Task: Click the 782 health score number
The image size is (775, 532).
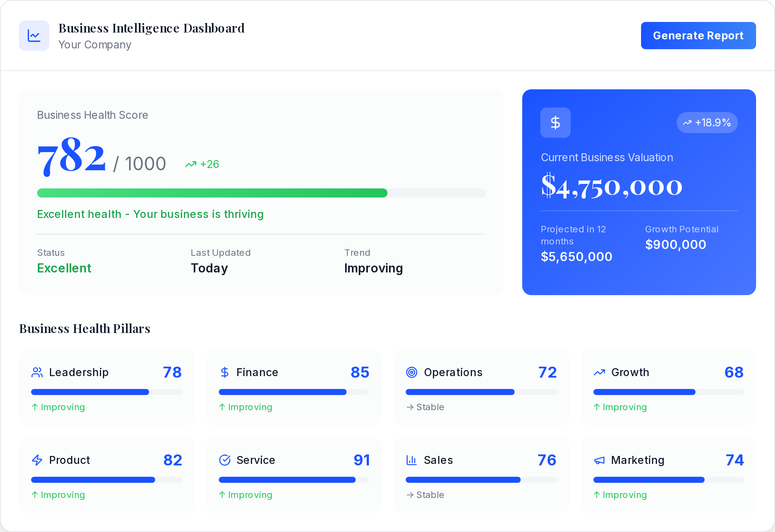Action: click(x=72, y=157)
